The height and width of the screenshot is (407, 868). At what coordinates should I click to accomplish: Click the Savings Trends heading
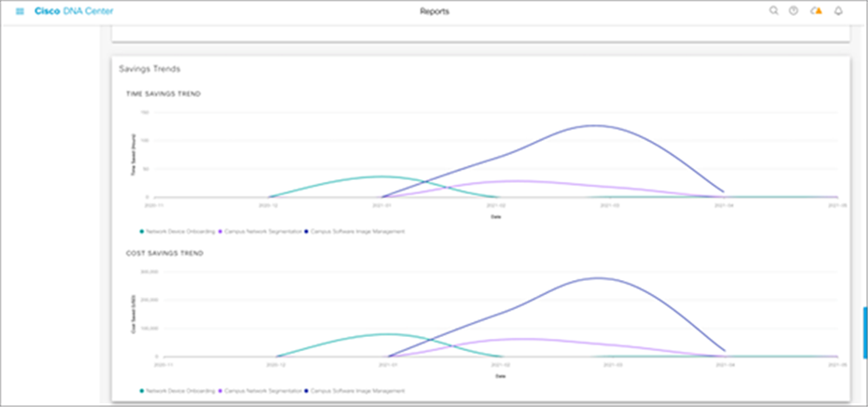[x=149, y=69]
